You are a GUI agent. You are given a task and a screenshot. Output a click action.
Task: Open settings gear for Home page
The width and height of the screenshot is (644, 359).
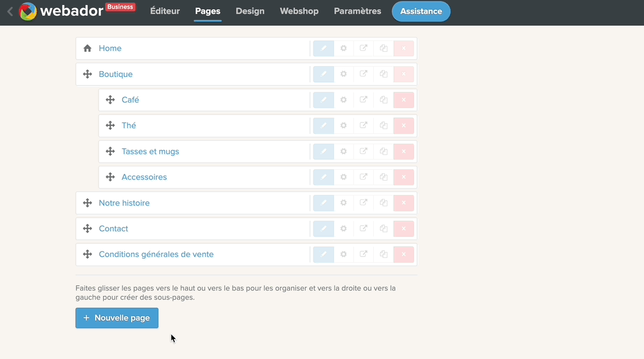point(344,48)
